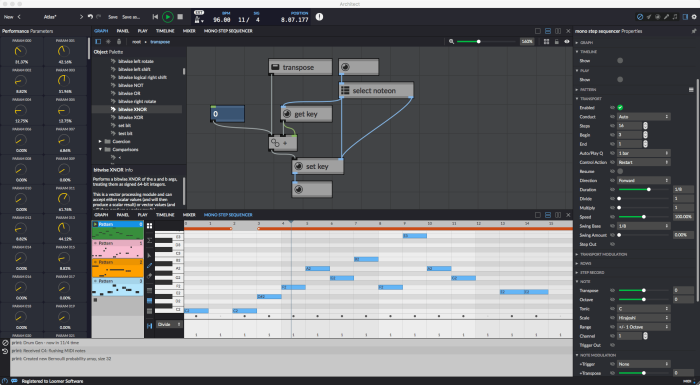Open the Scale dropdown in Note section
The width and height of the screenshot is (700, 385).
tap(643, 318)
